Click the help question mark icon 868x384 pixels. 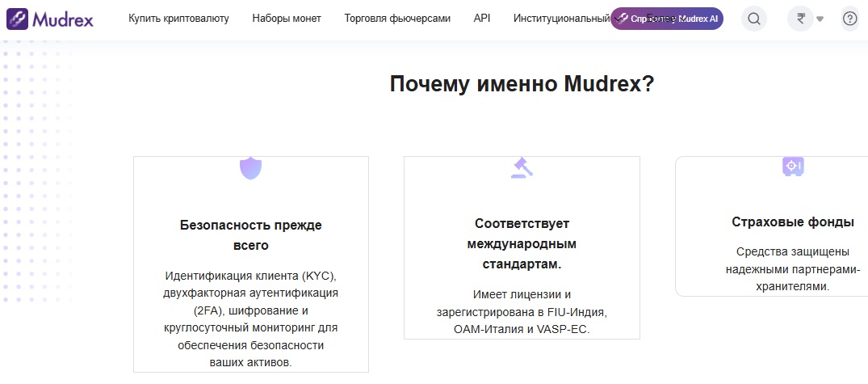[x=849, y=19]
